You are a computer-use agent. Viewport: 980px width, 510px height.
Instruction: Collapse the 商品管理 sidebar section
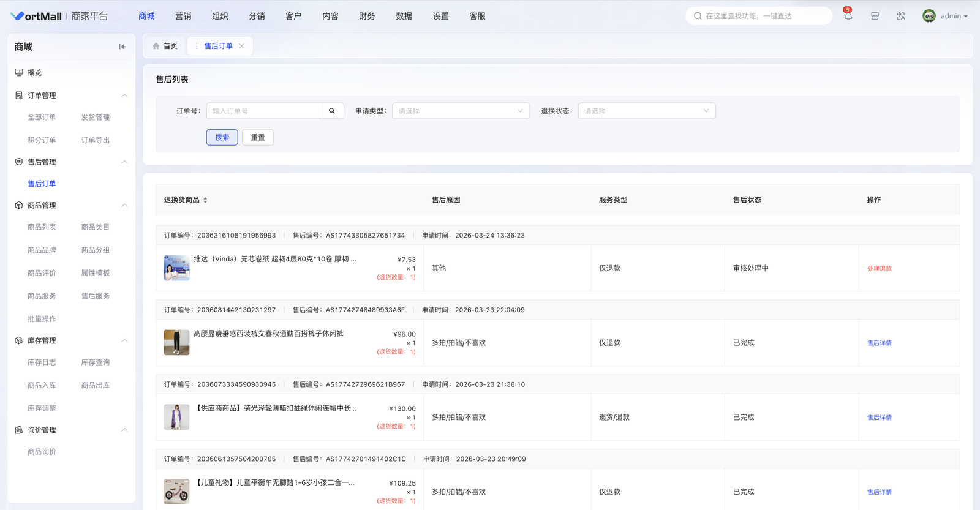click(x=124, y=205)
